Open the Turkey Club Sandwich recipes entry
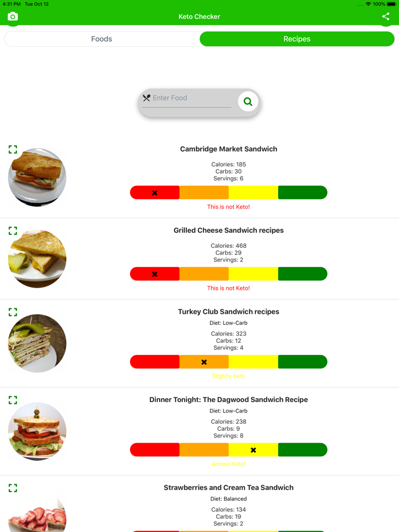Screen dimensions: 399x532 pos(229,312)
